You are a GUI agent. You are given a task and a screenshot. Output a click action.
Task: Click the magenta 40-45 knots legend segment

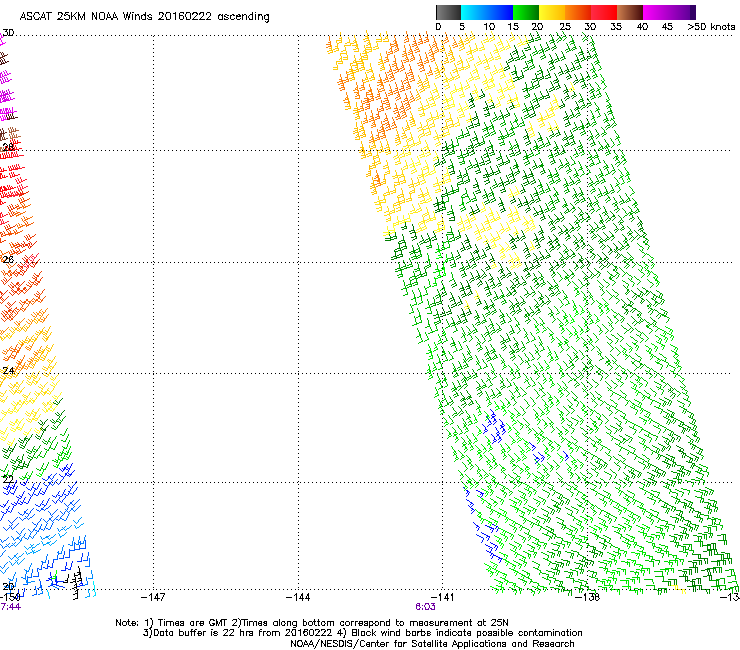coord(656,12)
